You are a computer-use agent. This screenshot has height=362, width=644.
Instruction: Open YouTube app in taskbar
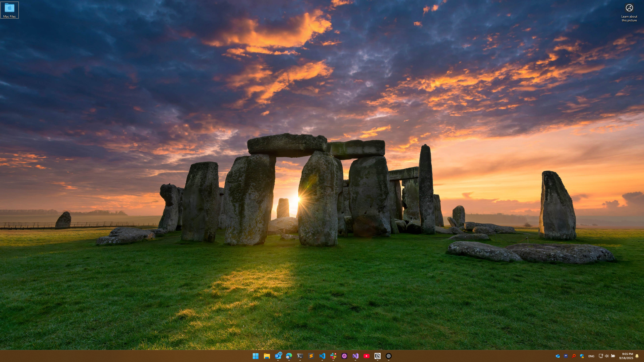367,356
